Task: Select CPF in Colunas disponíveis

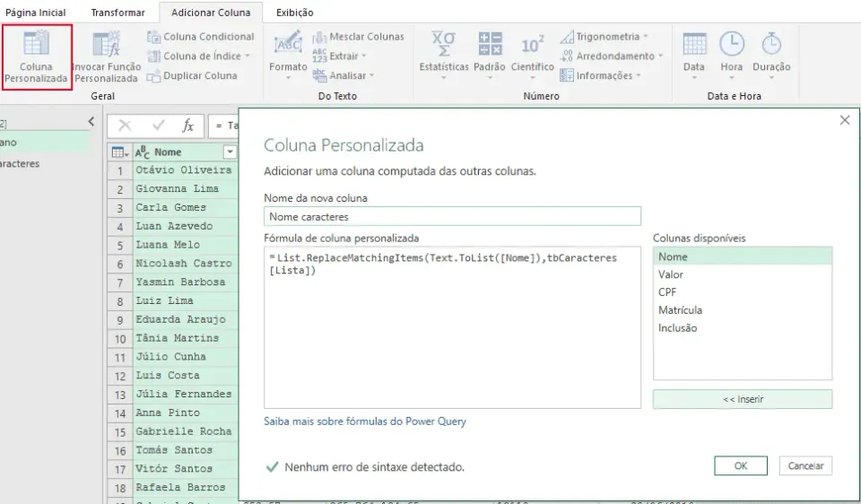Action: [743, 292]
